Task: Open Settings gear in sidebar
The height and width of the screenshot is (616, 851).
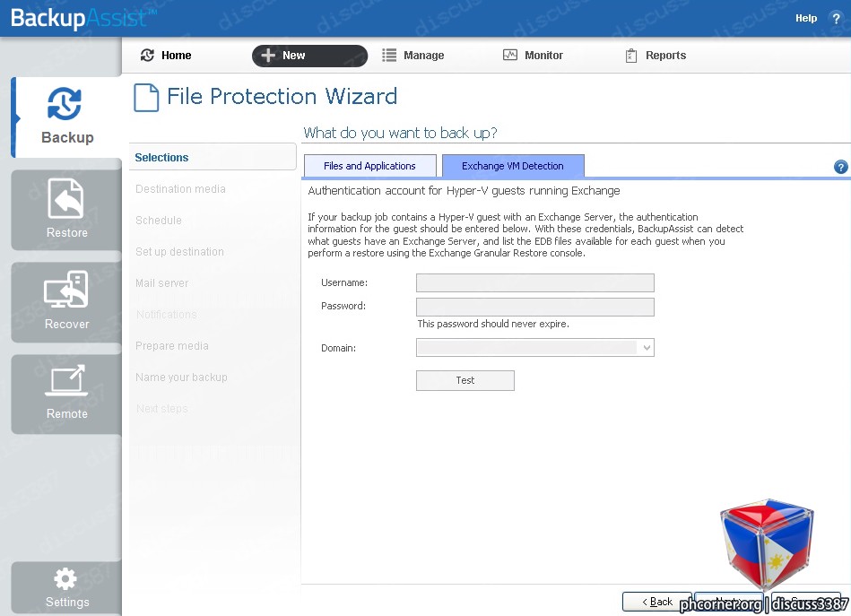Action: click(66, 588)
